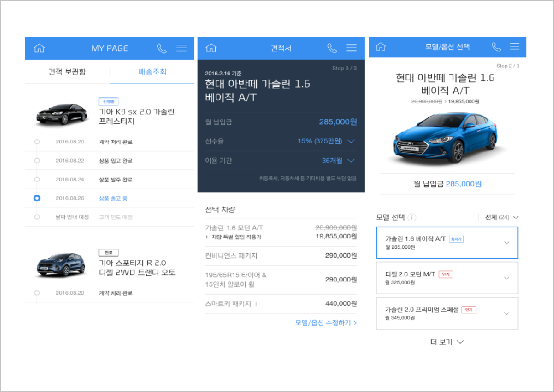Select the active 상품 출고 중 timeline marker
The height and width of the screenshot is (392, 554).
click(37, 198)
